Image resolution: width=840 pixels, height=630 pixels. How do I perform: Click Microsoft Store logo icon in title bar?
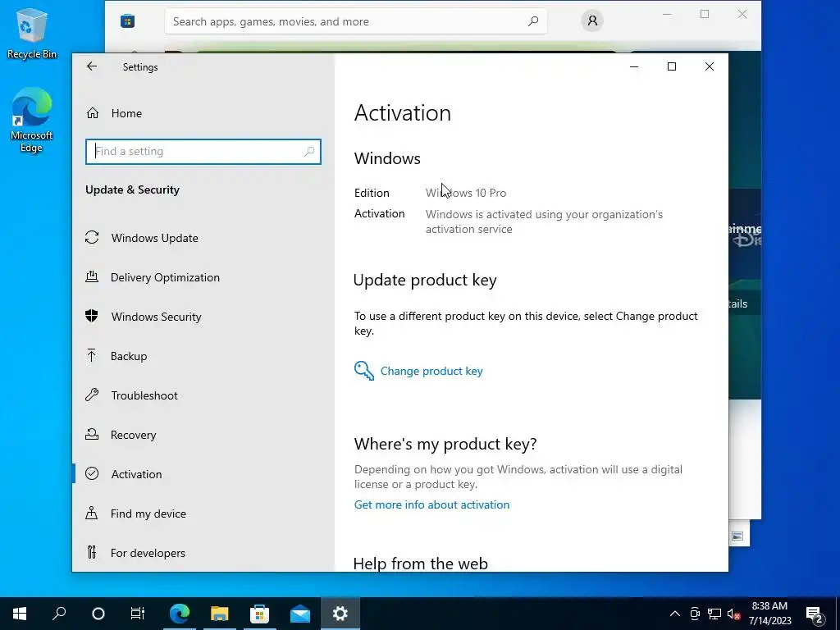point(127,21)
